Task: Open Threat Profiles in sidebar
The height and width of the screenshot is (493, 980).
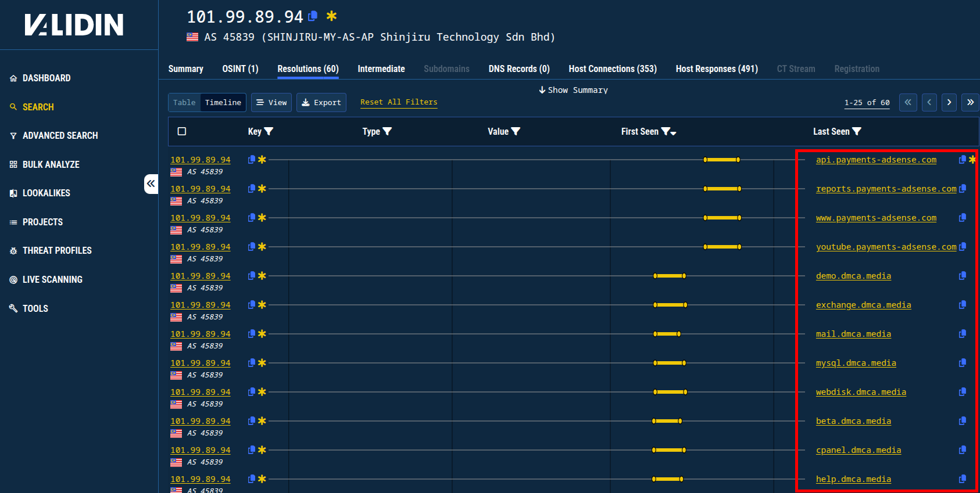Action: (x=57, y=250)
